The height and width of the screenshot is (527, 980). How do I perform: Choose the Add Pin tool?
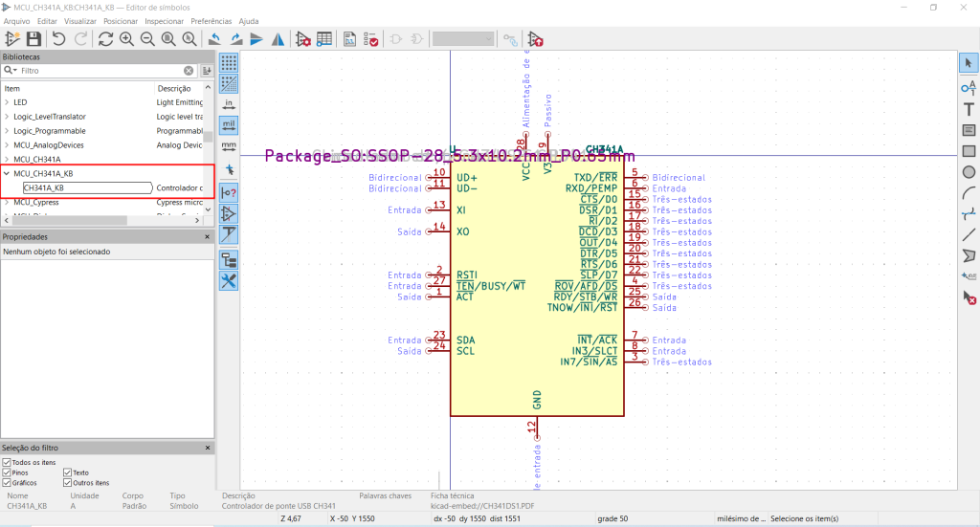(969, 87)
